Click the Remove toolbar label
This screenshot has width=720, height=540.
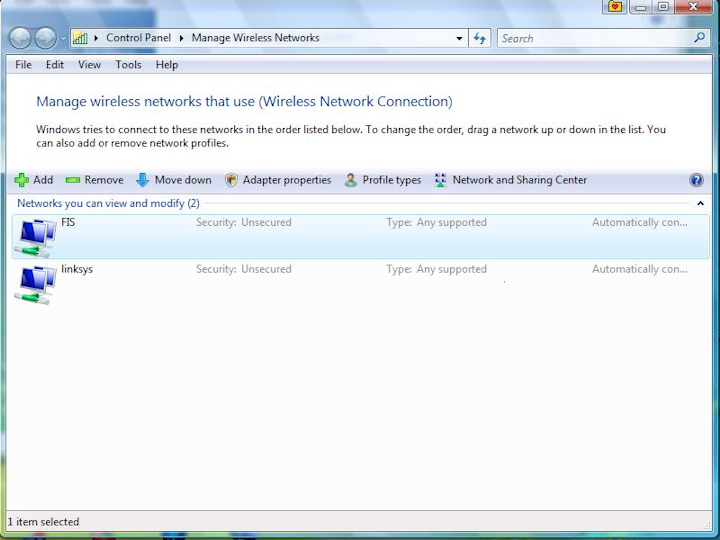pos(104,180)
